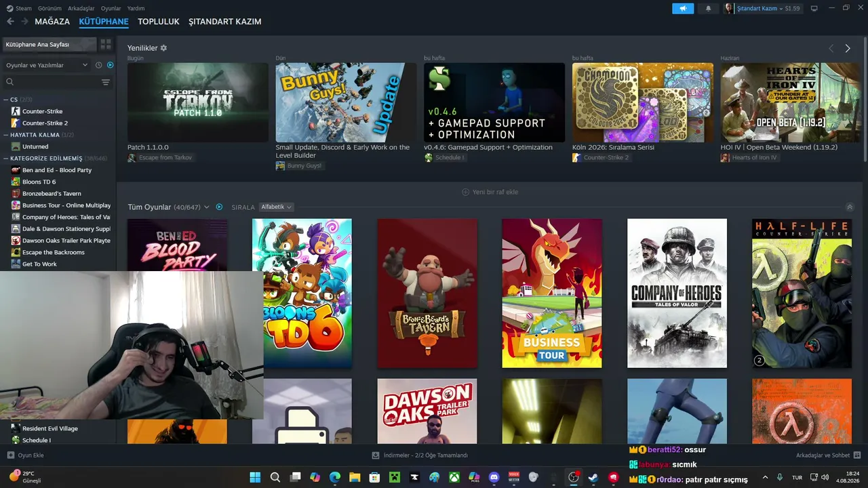Switch library to grid collections view
The width and height of the screenshot is (868, 488).
(x=106, y=44)
